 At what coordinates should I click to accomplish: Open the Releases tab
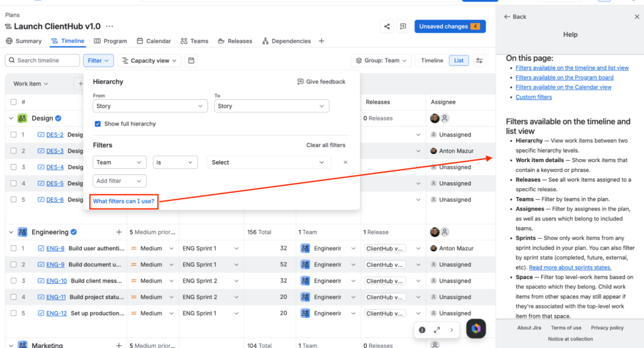coord(235,41)
